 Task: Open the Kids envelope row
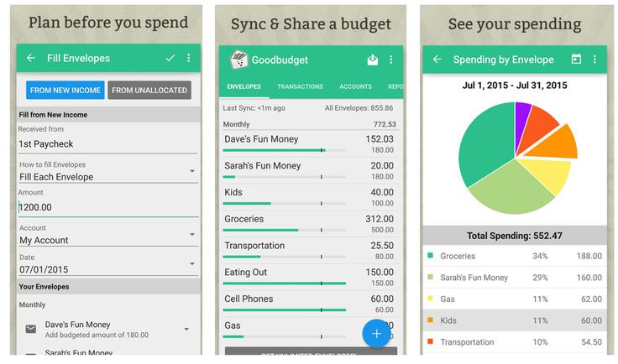coord(309,198)
